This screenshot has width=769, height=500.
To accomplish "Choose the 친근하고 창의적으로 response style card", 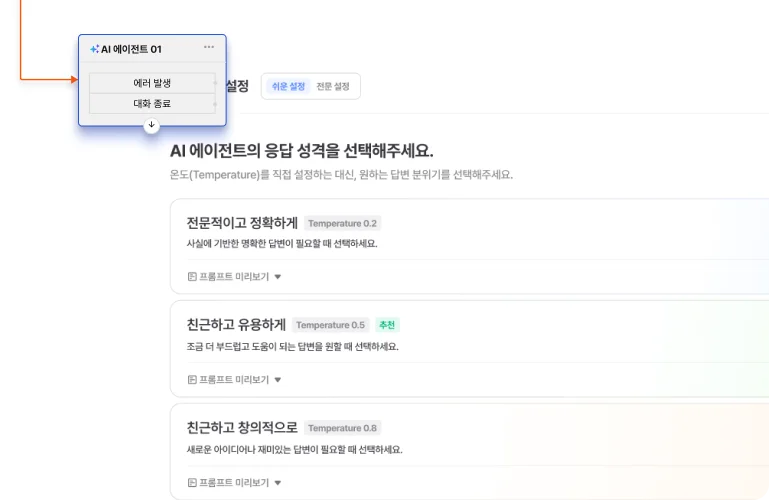I will 469,451.
